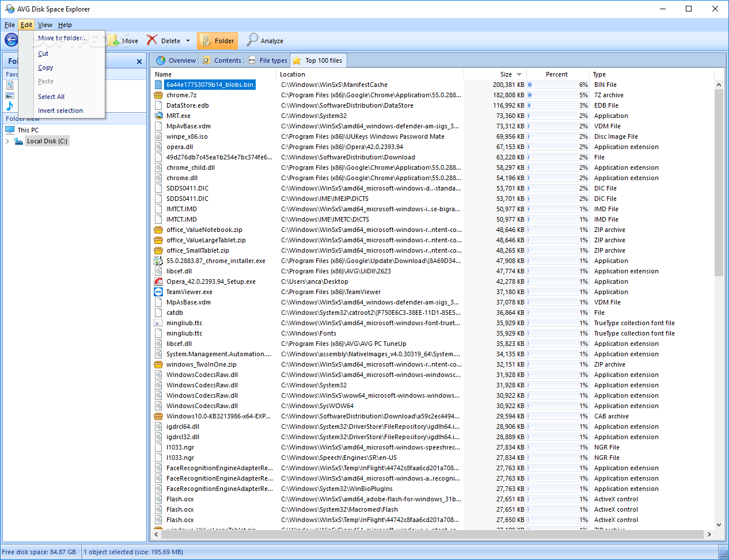Click the Size column sort arrow

(519, 74)
